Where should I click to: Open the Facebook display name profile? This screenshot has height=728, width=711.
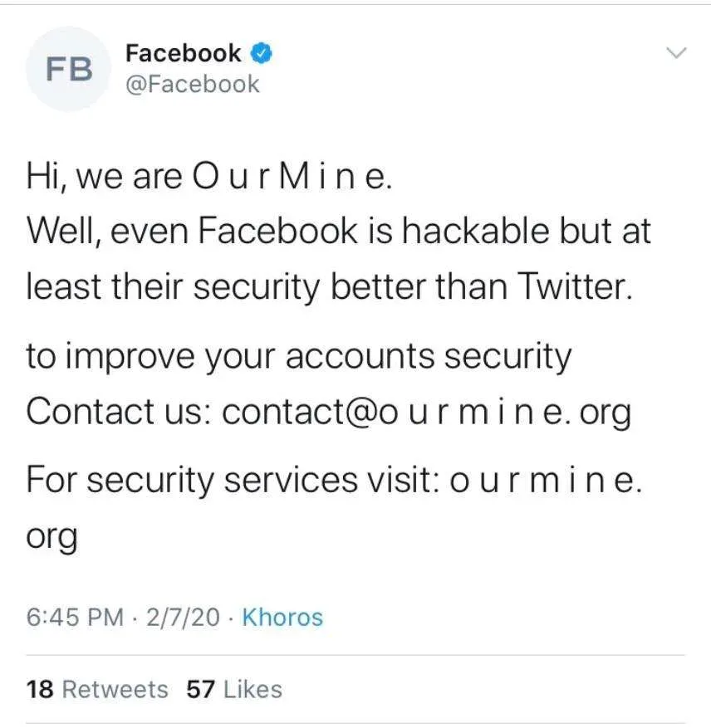[x=183, y=54]
